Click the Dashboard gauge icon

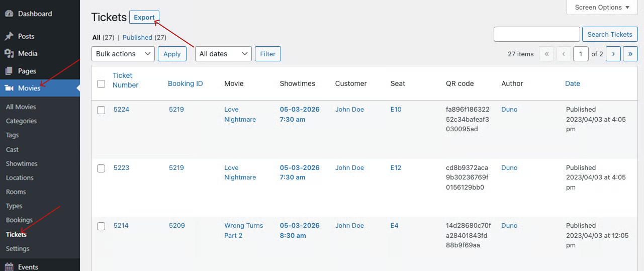pyautogui.click(x=9, y=14)
